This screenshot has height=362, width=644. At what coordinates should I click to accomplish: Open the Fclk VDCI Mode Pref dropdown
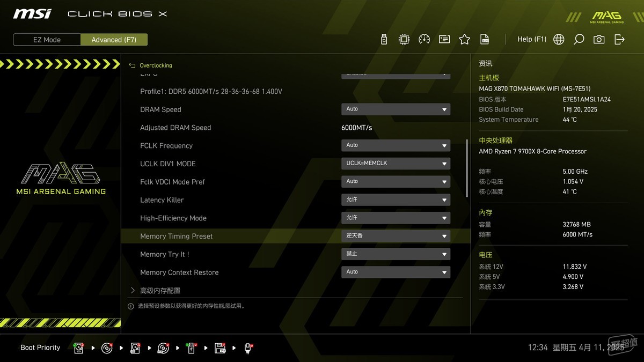tap(396, 182)
